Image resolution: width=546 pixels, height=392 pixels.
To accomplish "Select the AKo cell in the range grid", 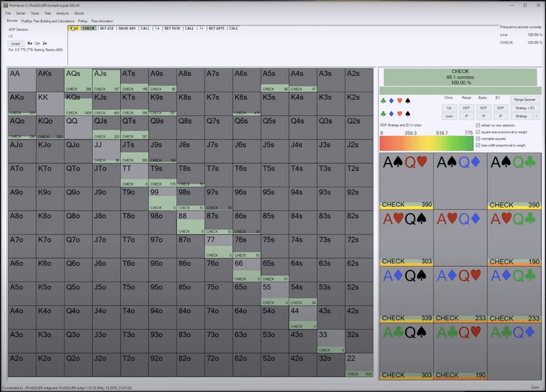I will coord(22,104).
